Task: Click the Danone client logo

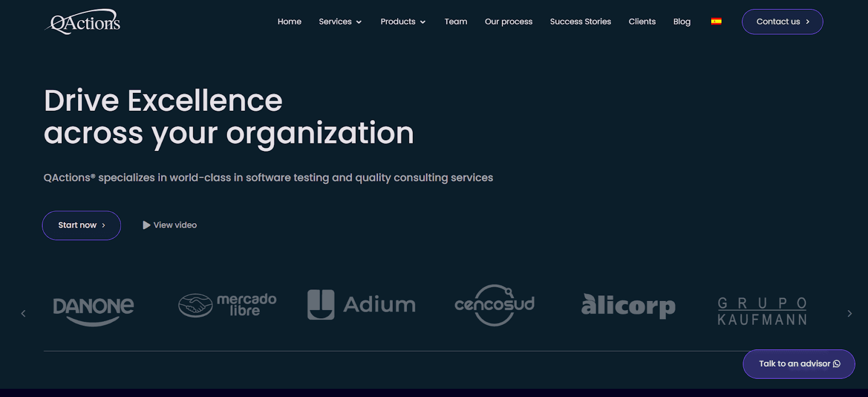Action: [x=93, y=311]
